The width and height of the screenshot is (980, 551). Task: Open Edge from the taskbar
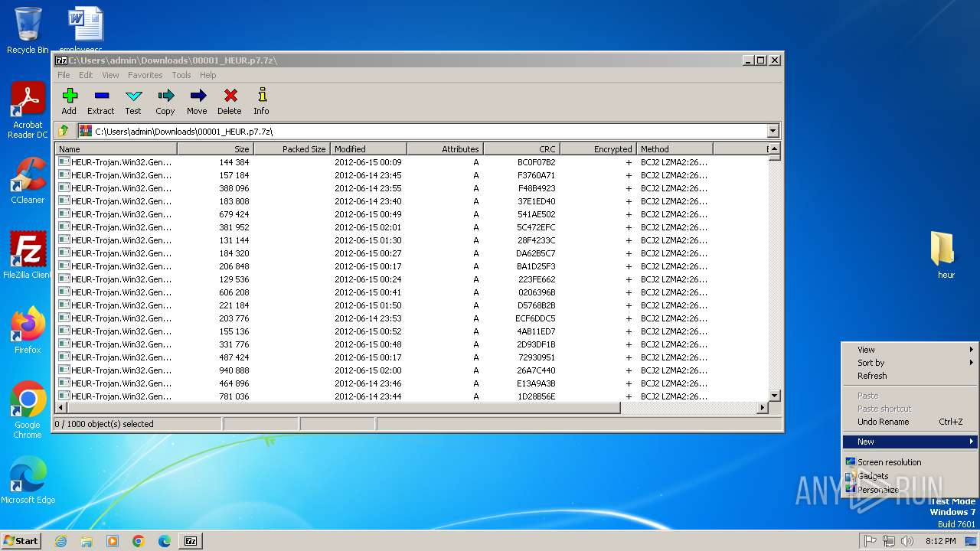165,541
